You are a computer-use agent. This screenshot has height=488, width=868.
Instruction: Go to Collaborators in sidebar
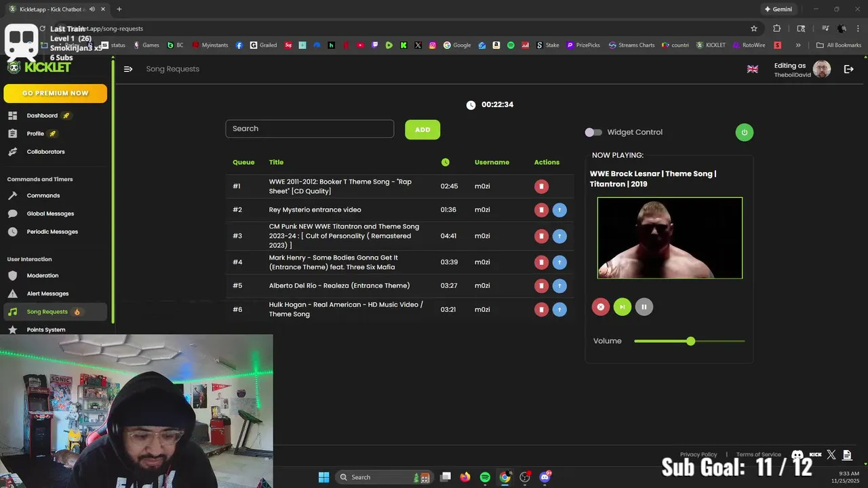(x=45, y=152)
